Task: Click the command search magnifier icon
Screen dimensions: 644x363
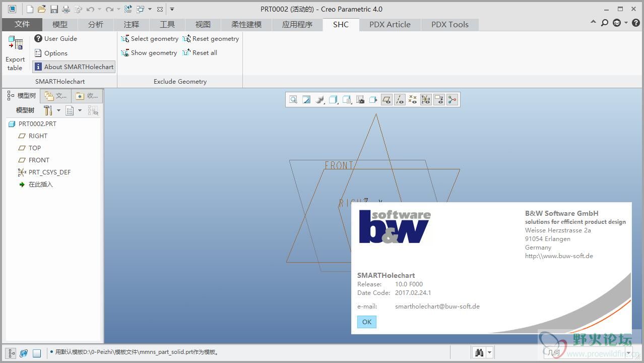Action: [605, 23]
